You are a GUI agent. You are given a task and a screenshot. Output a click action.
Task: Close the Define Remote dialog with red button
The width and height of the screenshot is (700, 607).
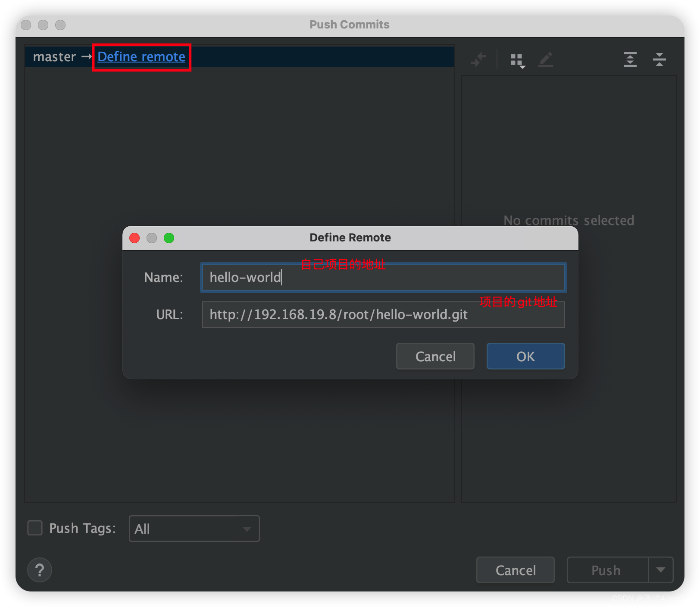click(134, 238)
